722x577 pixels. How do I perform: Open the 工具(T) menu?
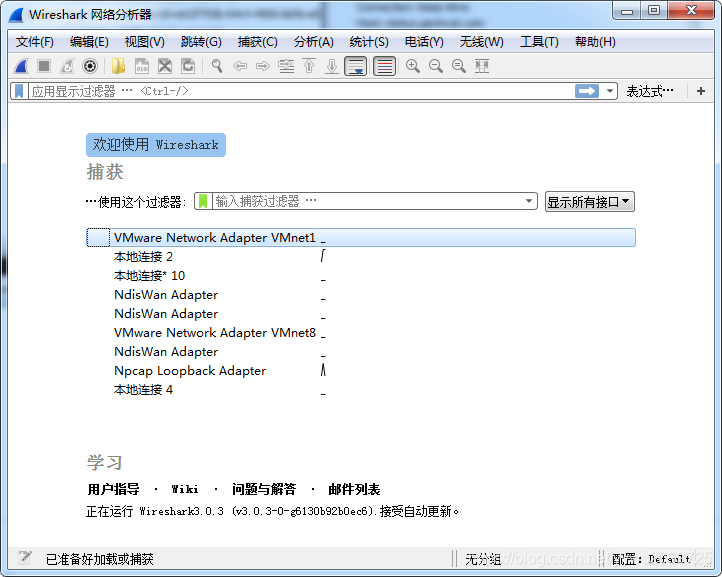coord(539,42)
